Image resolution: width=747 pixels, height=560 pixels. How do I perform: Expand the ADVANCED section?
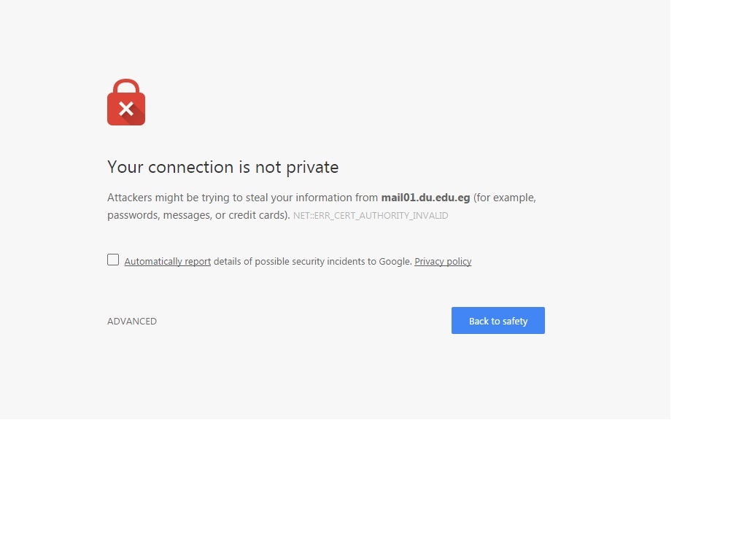(x=132, y=322)
